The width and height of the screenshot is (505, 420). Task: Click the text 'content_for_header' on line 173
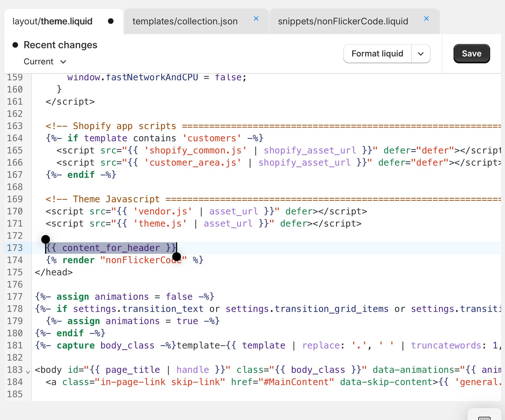coord(111,248)
